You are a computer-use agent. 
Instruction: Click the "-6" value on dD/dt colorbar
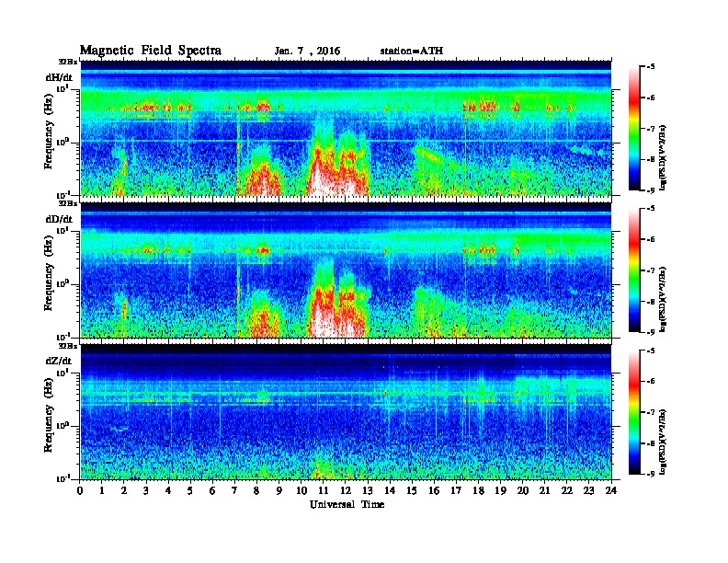click(x=651, y=240)
